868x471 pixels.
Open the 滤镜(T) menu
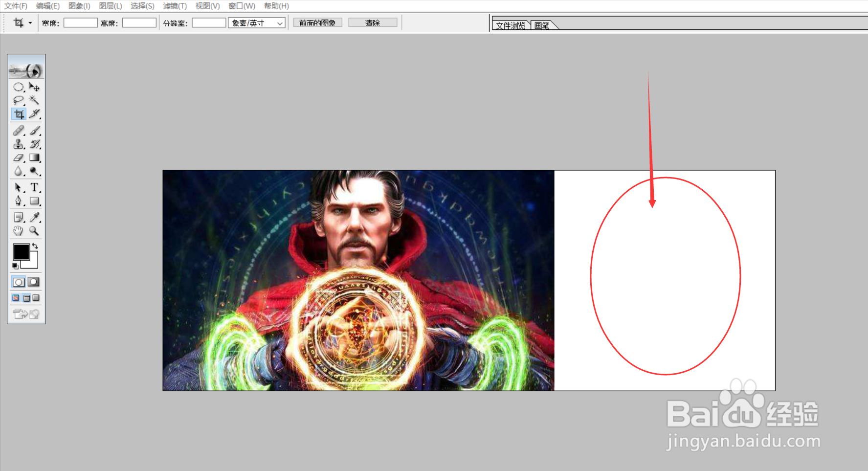point(175,6)
